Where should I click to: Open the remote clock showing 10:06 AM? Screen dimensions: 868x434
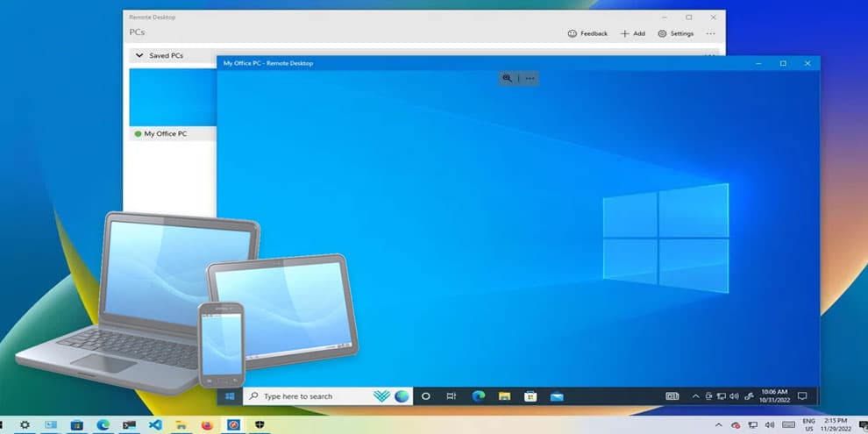pos(774,395)
